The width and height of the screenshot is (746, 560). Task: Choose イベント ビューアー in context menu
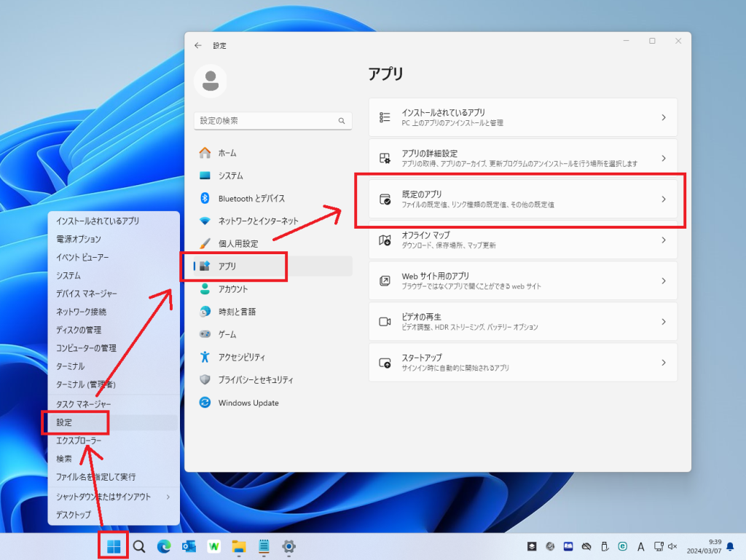click(114, 257)
